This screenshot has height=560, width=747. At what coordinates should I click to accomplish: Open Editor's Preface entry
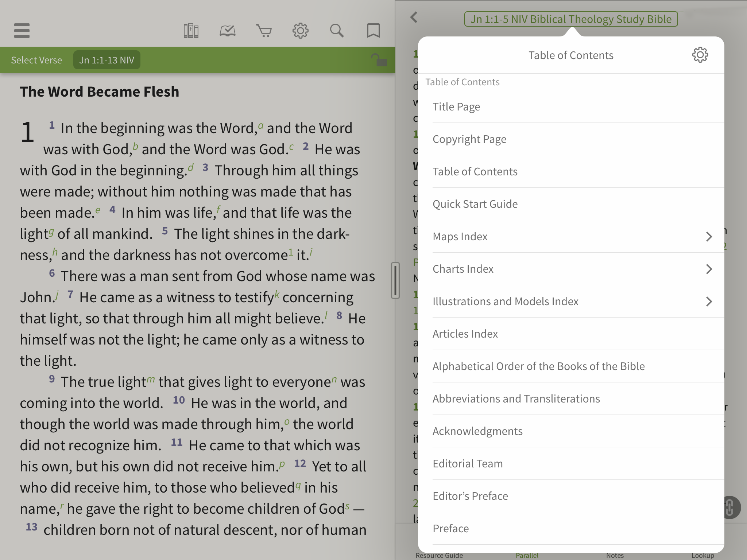coord(571,496)
